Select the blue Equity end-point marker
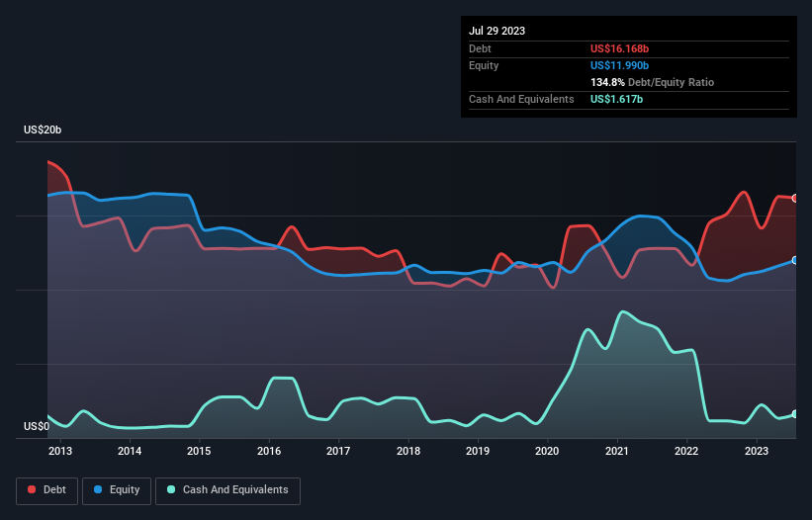The image size is (812, 520). [x=795, y=260]
